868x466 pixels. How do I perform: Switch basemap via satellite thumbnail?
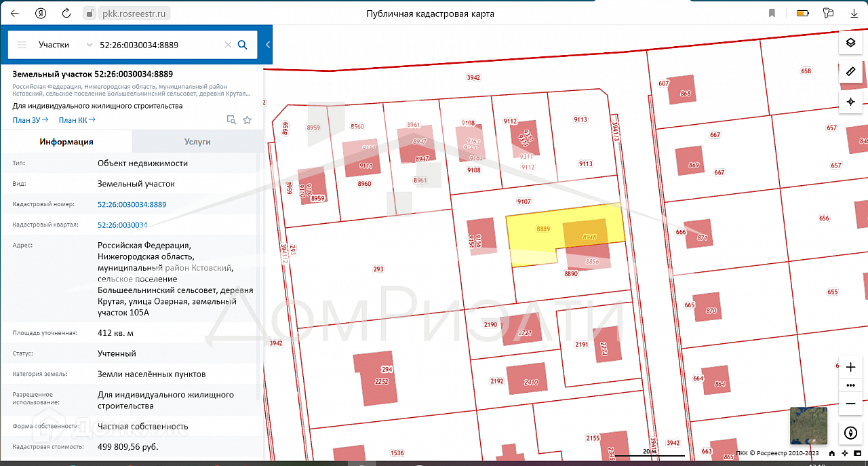point(809,425)
